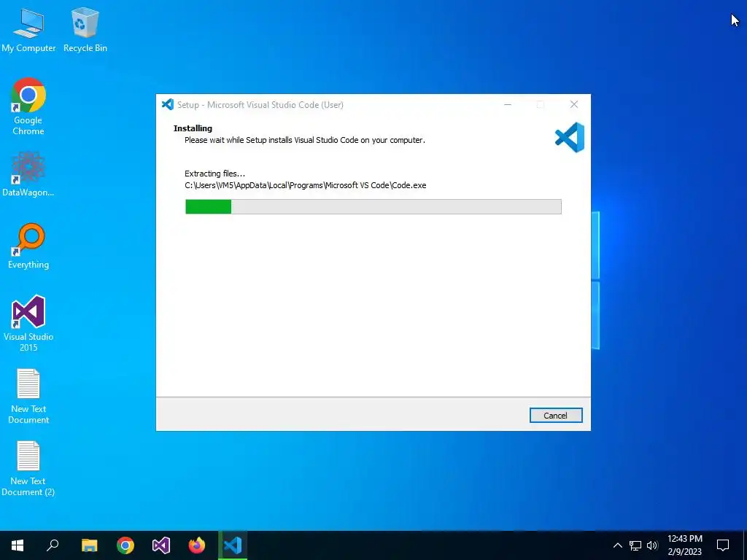The width and height of the screenshot is (747, 560).
Task: Open taskbar Search
Action: (x=53, y=545)
